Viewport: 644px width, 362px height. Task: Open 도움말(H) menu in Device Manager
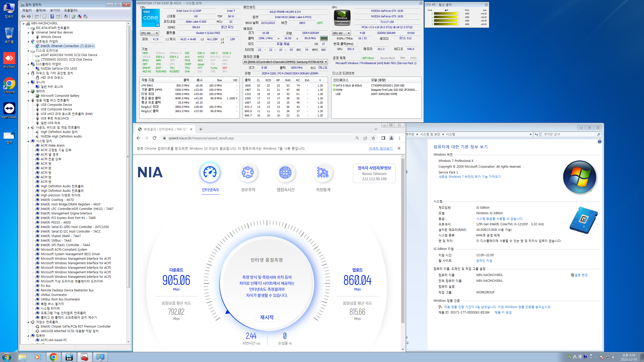click(71, 10)
